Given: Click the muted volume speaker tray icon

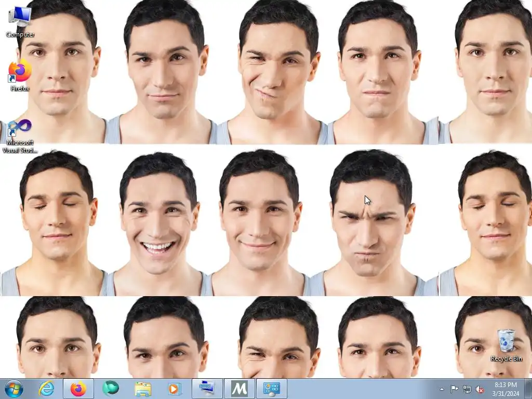Looking at the screenshot, I should [x=480, y=389].
